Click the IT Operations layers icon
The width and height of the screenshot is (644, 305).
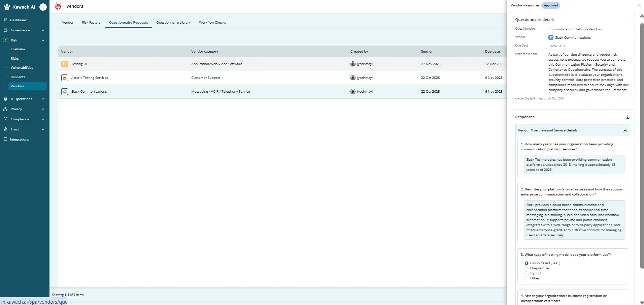tap(5, 99)
